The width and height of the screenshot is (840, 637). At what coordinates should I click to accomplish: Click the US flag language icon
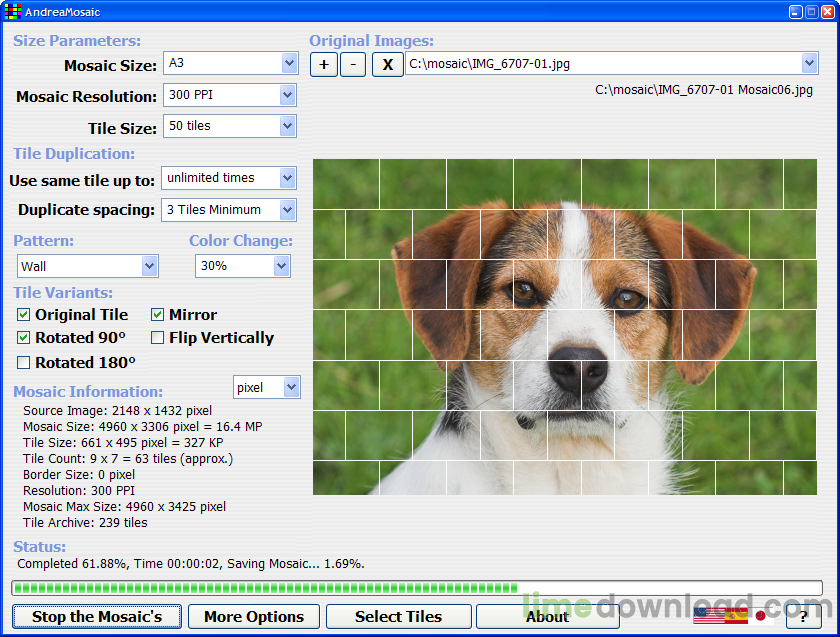(708, 615)
